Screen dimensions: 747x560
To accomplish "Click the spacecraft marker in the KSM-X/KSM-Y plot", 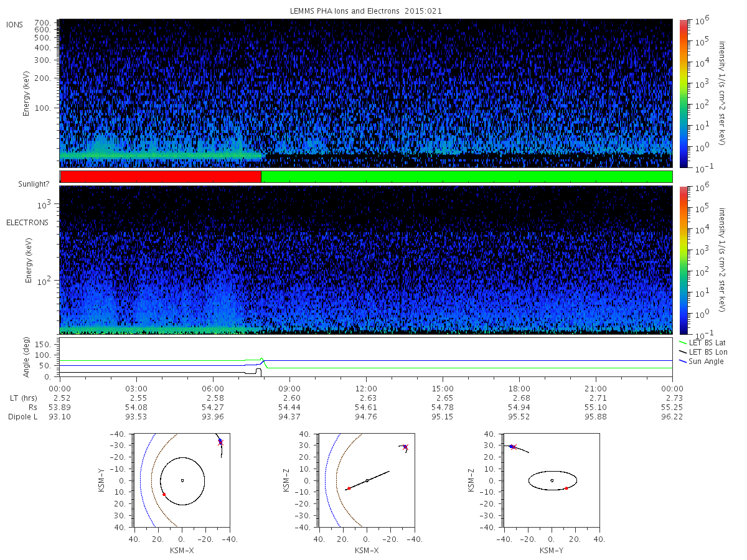I will pyautogui.click(x=220, y=442).
